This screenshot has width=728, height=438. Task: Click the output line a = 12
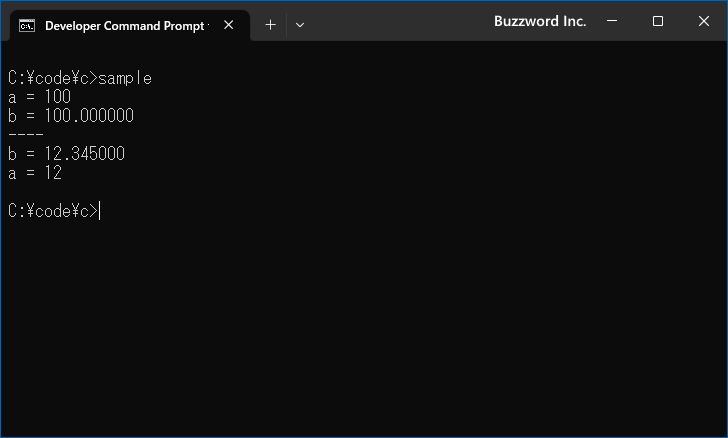35,173
